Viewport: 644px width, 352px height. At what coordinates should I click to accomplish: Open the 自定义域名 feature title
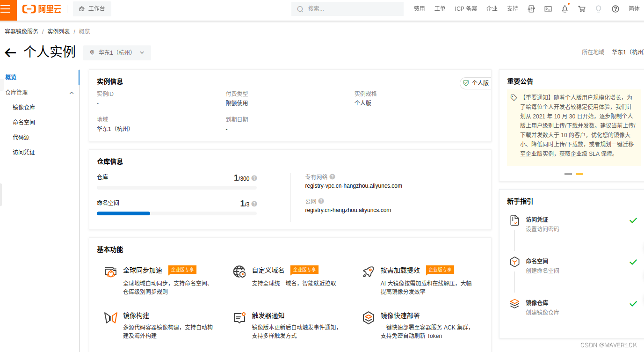click(268, 270)
